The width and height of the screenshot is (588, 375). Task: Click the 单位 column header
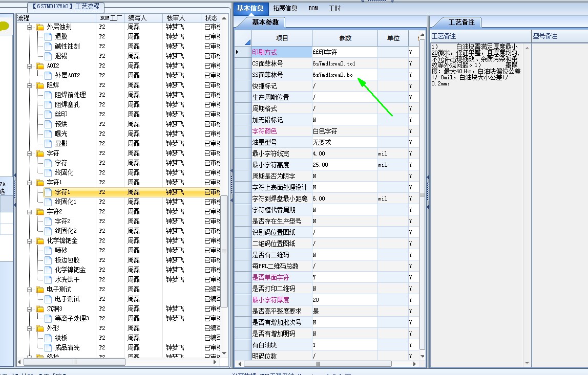pyautogui.click(x=393, y=38)
